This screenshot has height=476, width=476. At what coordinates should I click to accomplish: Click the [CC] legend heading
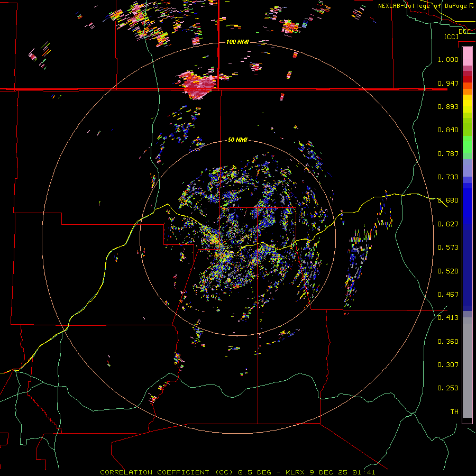point(452,36)
